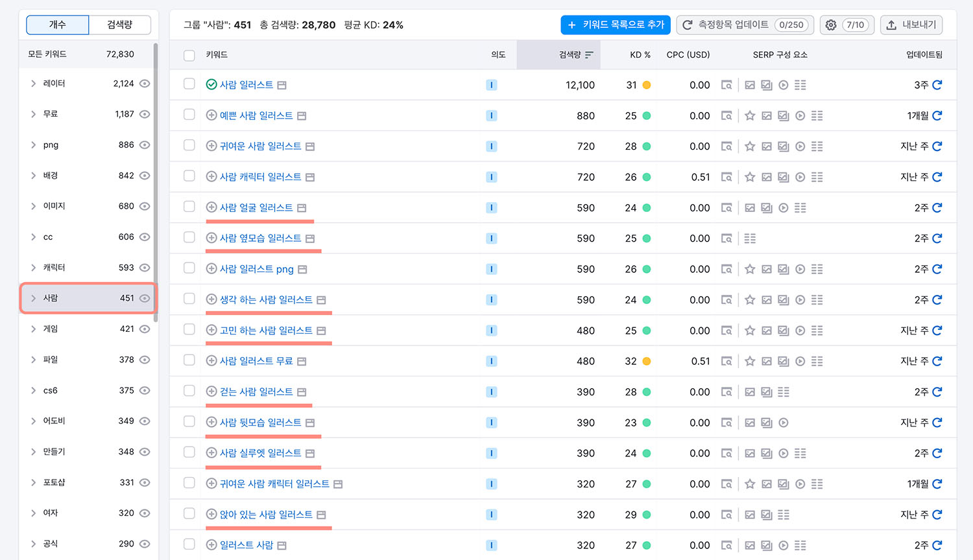Add 사람 얼굴 일러스트 keyword via plus icon
Viewport: 973px width, 560px height.
point(211,207)
